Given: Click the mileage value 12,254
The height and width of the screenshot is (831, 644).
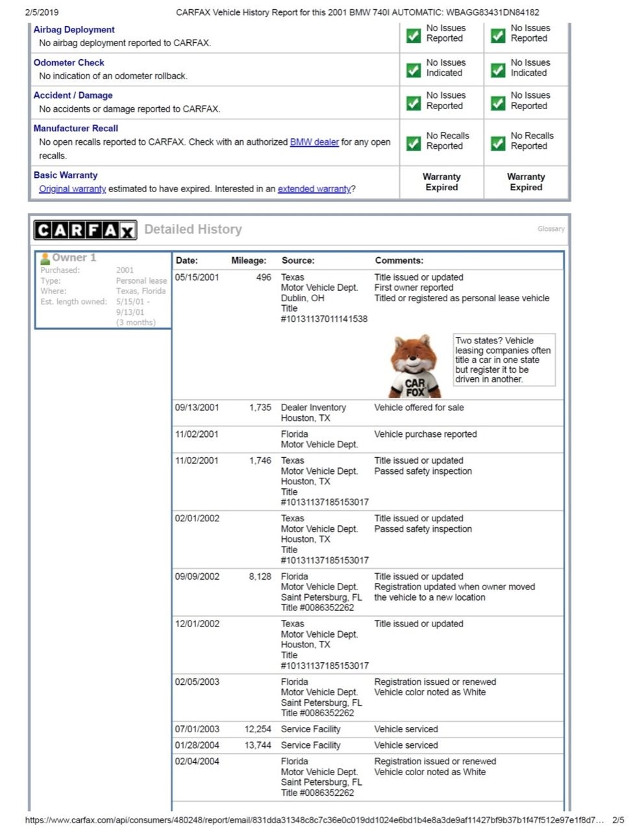Looking at the screenshot, I should pos(258,730).
